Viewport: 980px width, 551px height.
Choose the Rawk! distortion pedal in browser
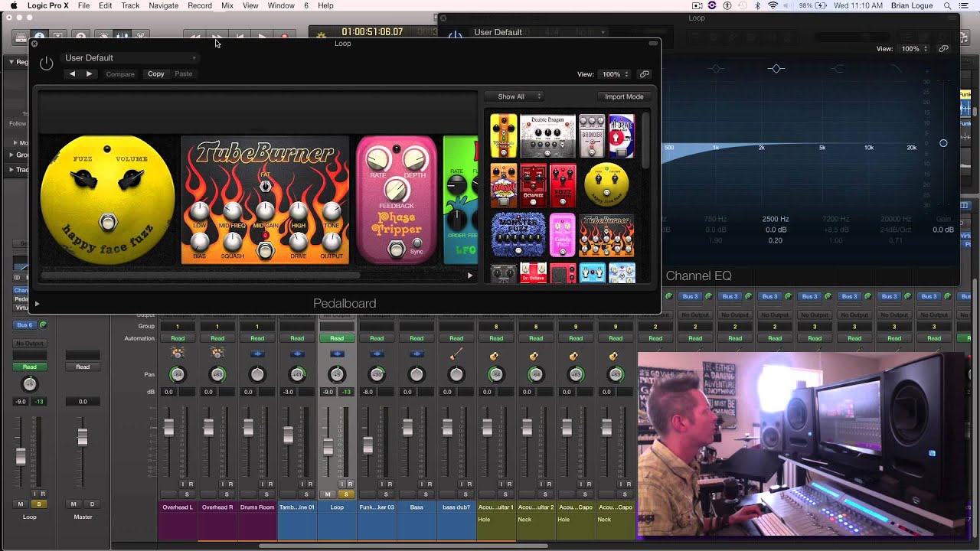point(503,185)
